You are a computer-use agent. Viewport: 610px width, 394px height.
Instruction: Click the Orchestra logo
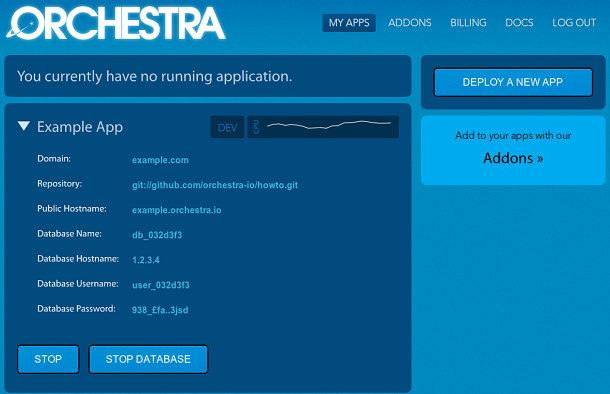(116, 23)
